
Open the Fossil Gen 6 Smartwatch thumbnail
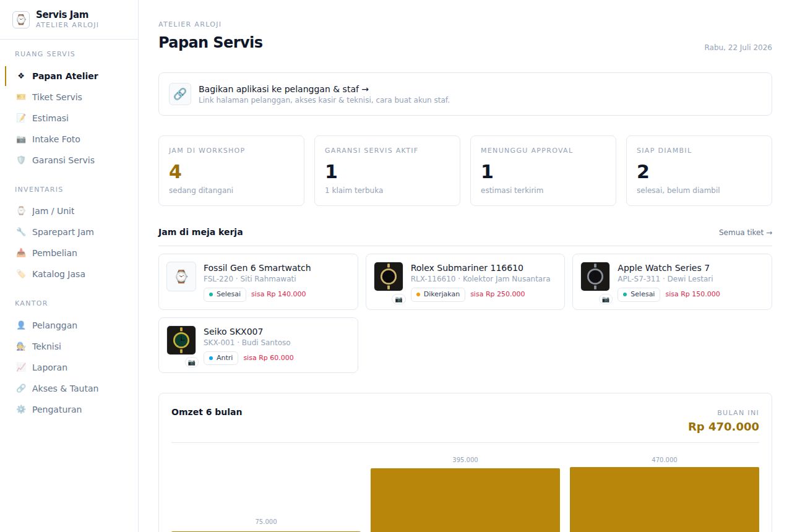click(181, 277)
